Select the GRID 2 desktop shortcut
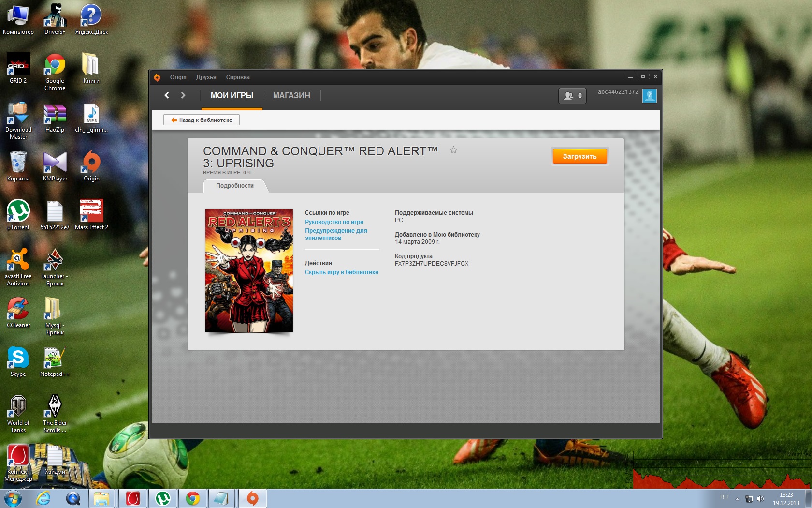This screenshot has width=812, height=508. 18,69
